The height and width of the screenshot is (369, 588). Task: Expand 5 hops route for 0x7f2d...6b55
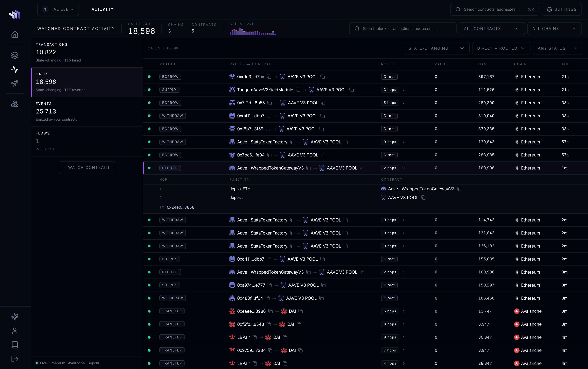[x=404, y=103]
